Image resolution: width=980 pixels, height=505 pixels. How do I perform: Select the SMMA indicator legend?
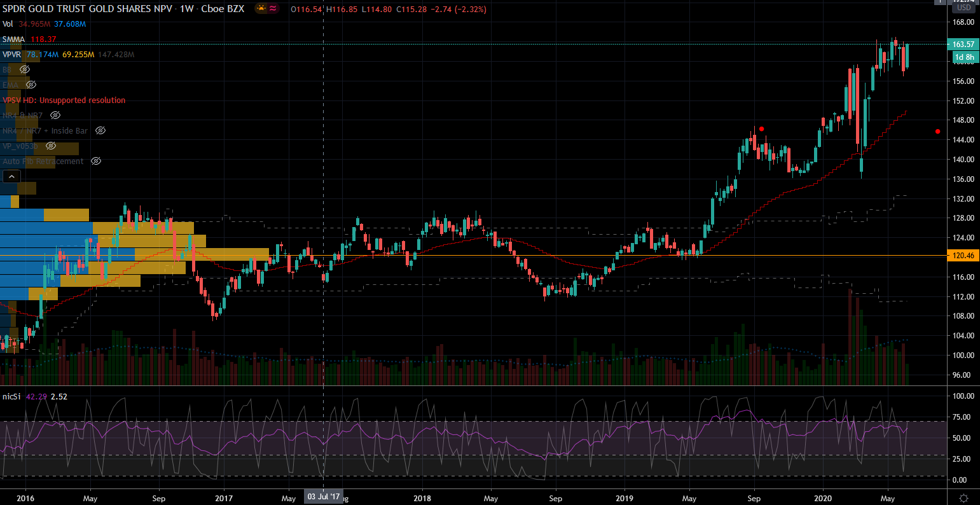(13, 39)
